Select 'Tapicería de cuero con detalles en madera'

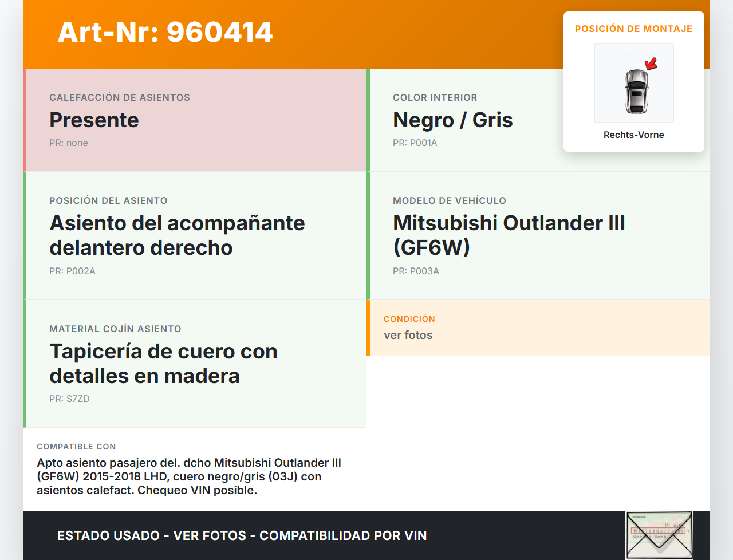(x=163, y=363)
